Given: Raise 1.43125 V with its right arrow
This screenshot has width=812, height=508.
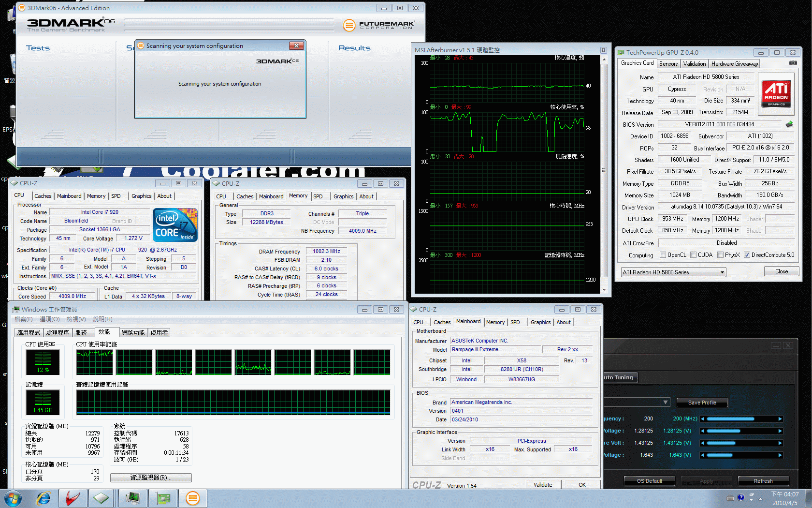Looking at the screenshot, I should click(780, 443).
